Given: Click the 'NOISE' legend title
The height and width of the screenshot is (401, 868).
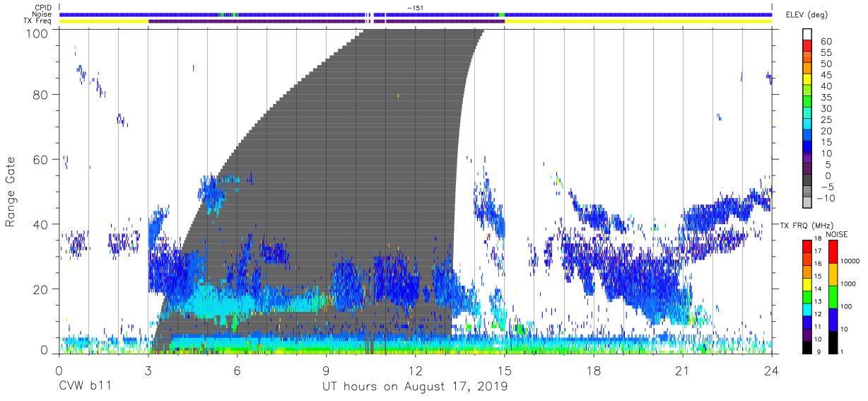Looking at the screenshot, I should pos(838,234).
